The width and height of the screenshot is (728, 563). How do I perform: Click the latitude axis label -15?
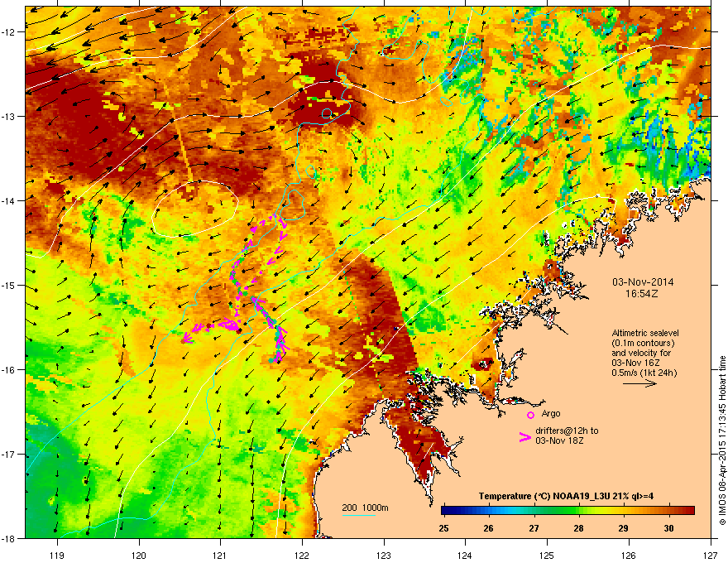9,285
